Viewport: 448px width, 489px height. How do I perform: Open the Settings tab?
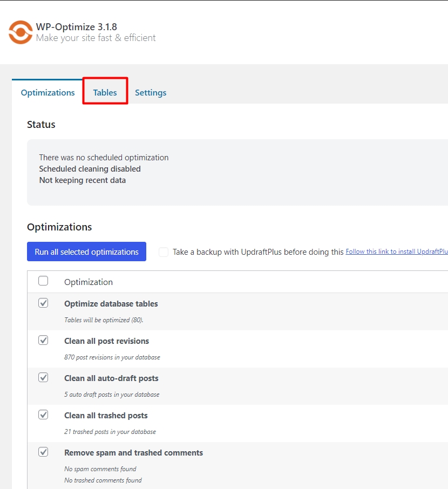tap(151, 93)
